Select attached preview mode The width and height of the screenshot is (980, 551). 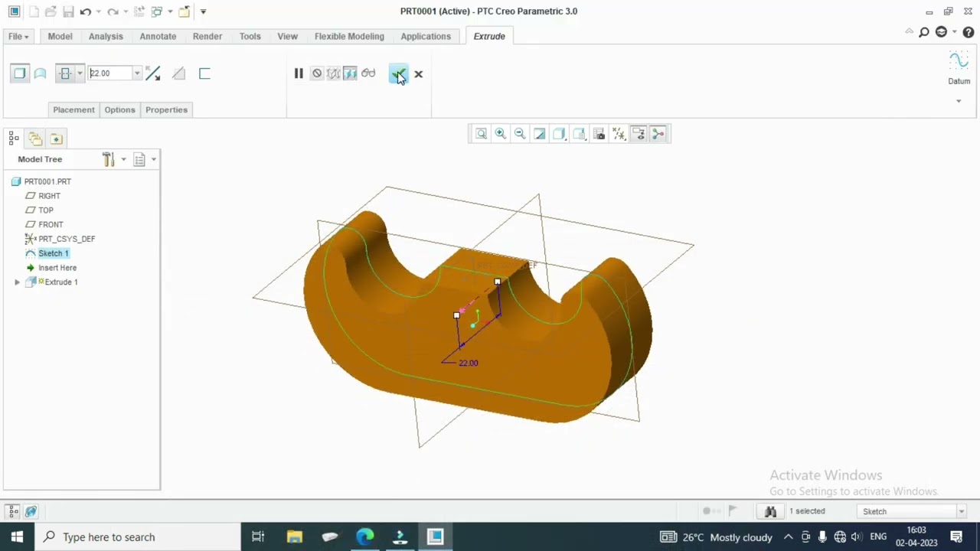(x=350, y=73)
